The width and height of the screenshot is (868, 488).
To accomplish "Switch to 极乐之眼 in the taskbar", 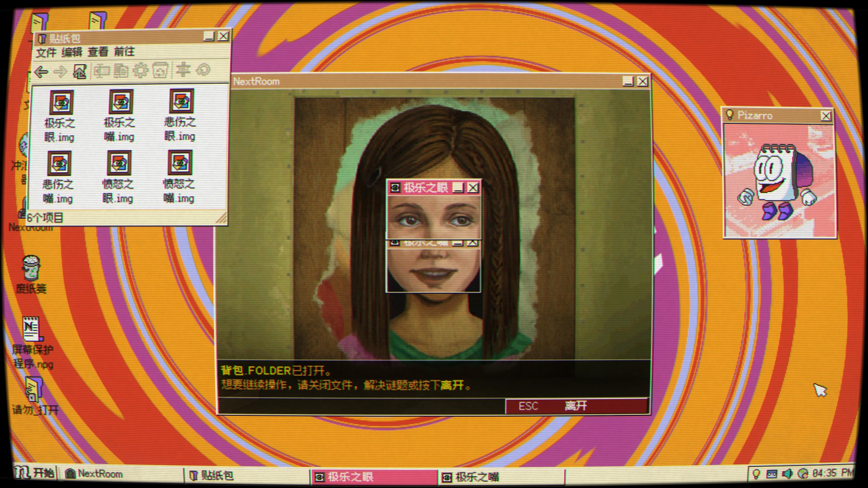I will pos(374,477).
